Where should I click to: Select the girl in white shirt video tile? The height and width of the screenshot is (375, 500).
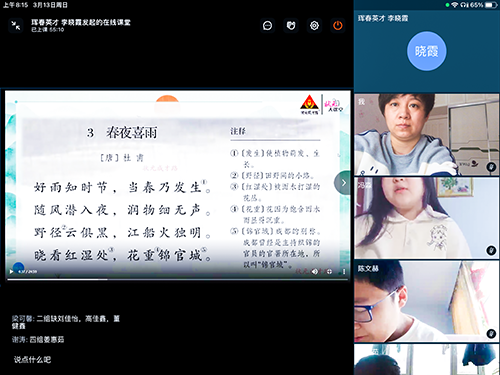tap(427, 218)
